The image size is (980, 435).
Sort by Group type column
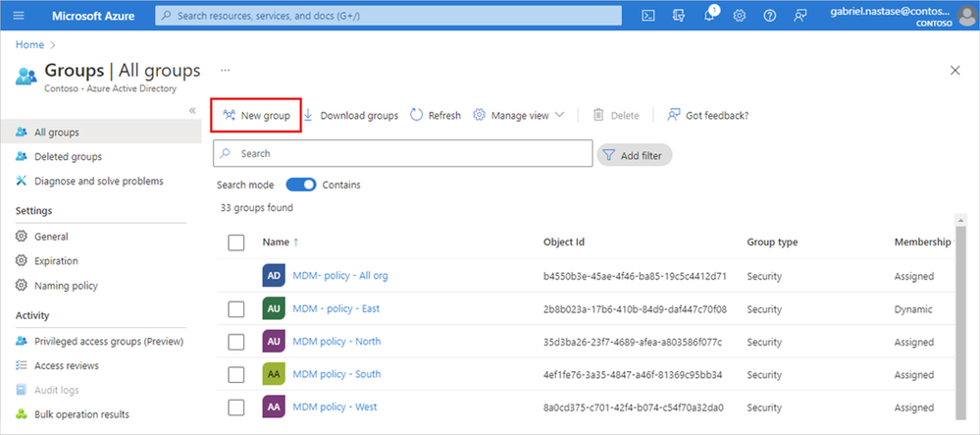tap(772, 243)
